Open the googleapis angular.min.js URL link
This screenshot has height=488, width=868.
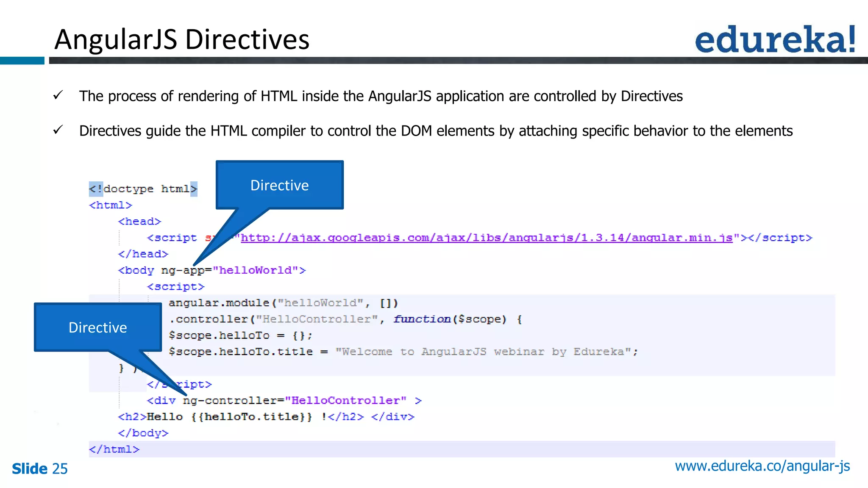486,238
